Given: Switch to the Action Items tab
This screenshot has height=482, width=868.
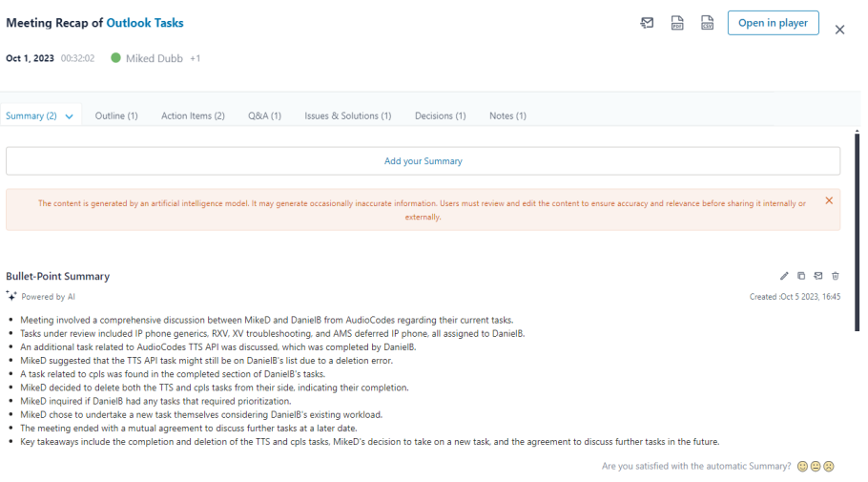Looking at the screenshot, I should coord(193,115).
